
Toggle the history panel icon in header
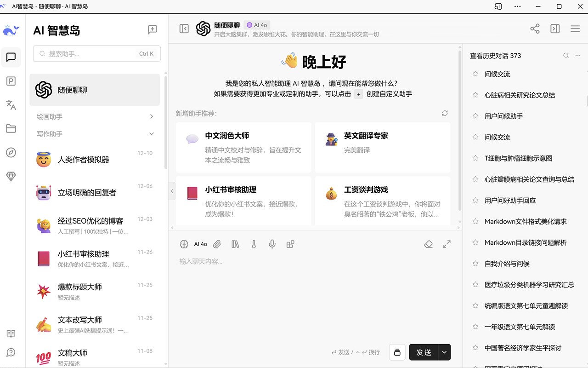coord(555,29)
